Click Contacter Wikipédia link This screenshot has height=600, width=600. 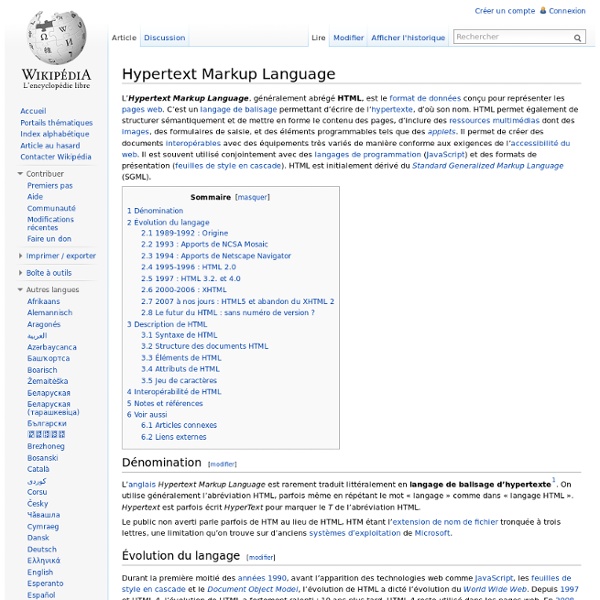tap(56, 157)
